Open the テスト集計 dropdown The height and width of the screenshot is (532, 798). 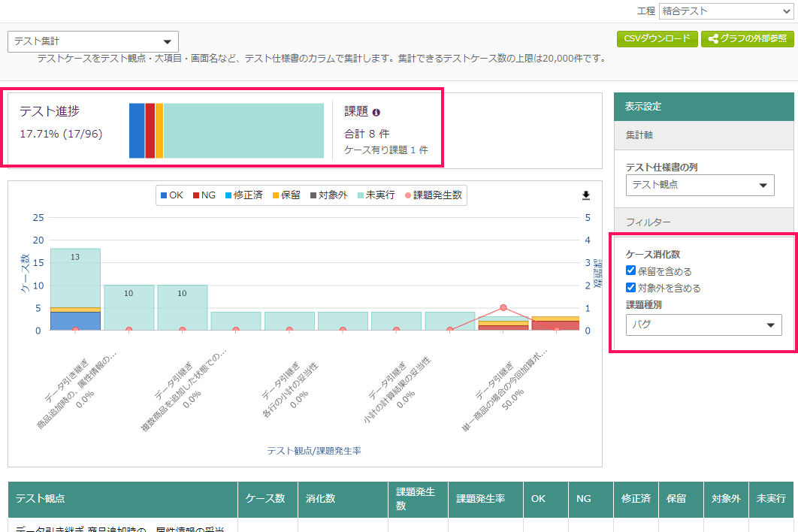pos(93,41)
